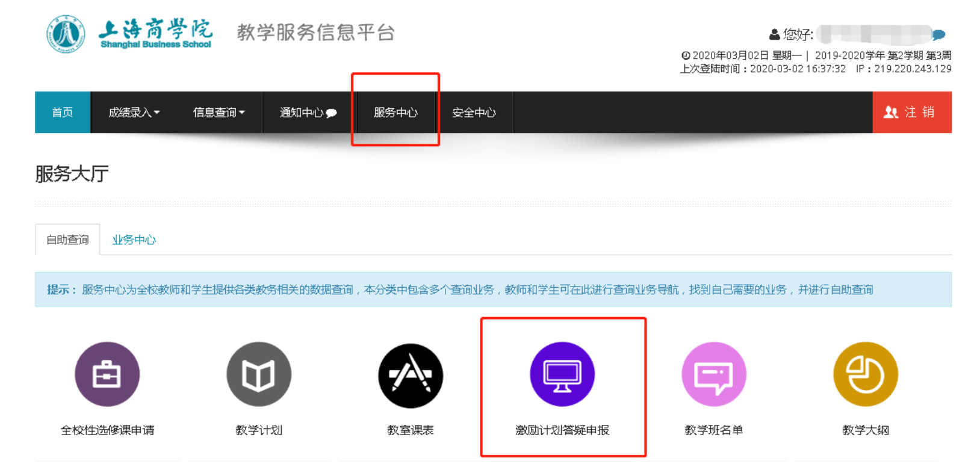Viewport: 980px width, 473px height.
Task: Expand the 成绩录入 dropdown menu
Action: pos(134,113)
